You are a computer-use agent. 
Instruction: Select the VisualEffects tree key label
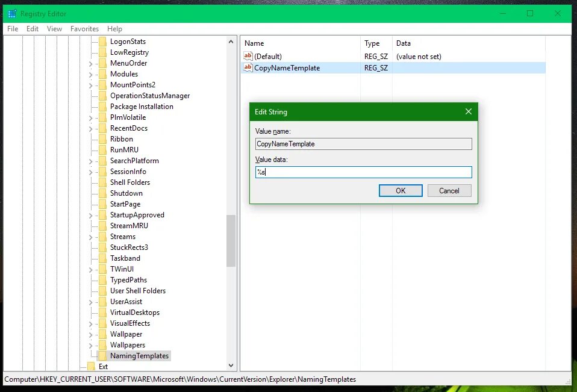[x=130, y=323]
